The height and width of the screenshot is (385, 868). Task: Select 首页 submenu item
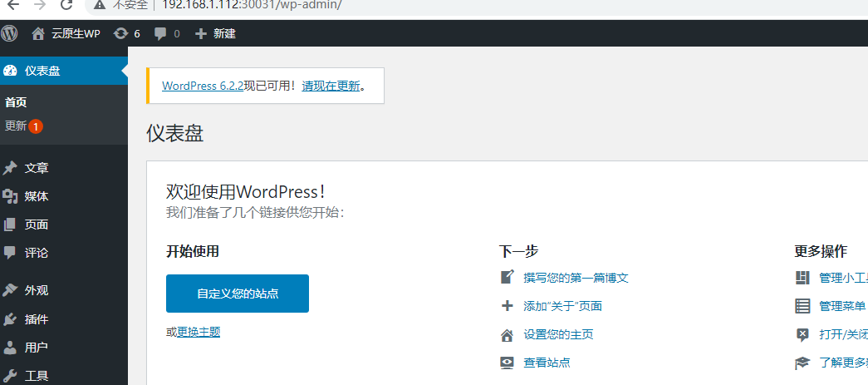pyautogui.click(x=16, y=102)
